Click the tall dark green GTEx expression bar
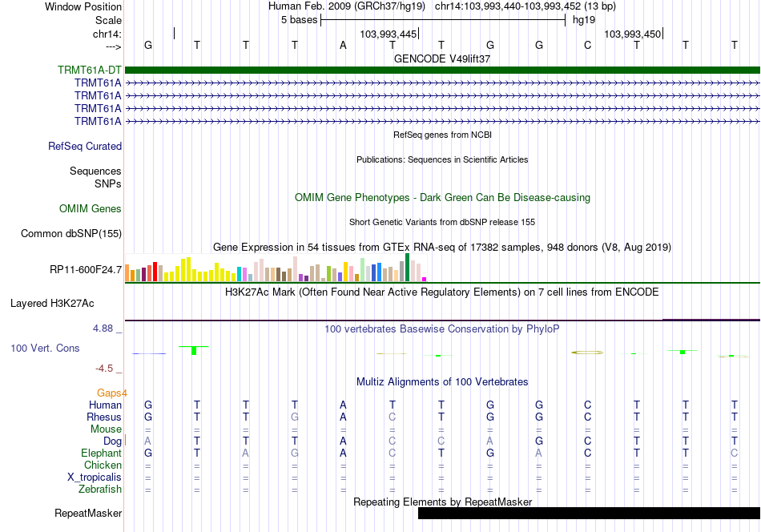Viewport: 761px width, 532px height. [x=407, y=268]
